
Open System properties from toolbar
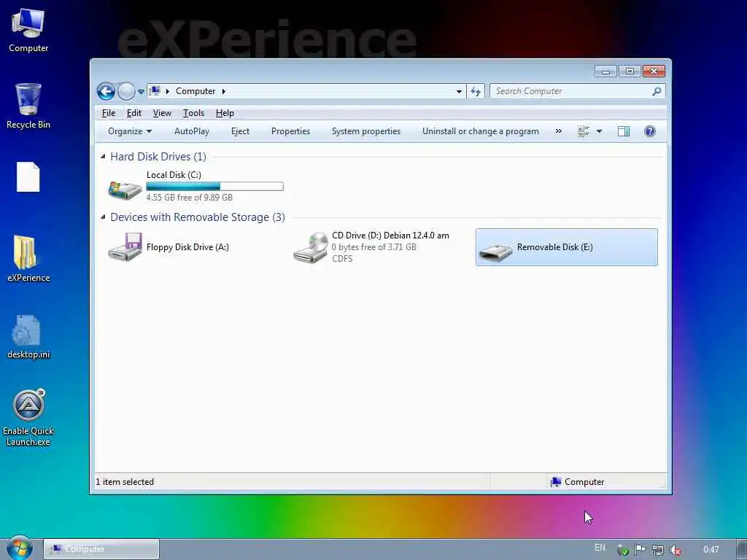pos(366,131)
